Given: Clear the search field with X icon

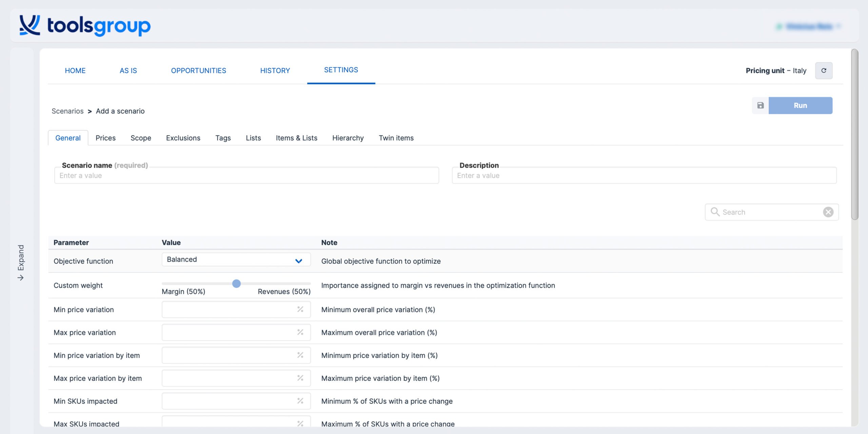Looking at the screenshot, I should (828, 212).
